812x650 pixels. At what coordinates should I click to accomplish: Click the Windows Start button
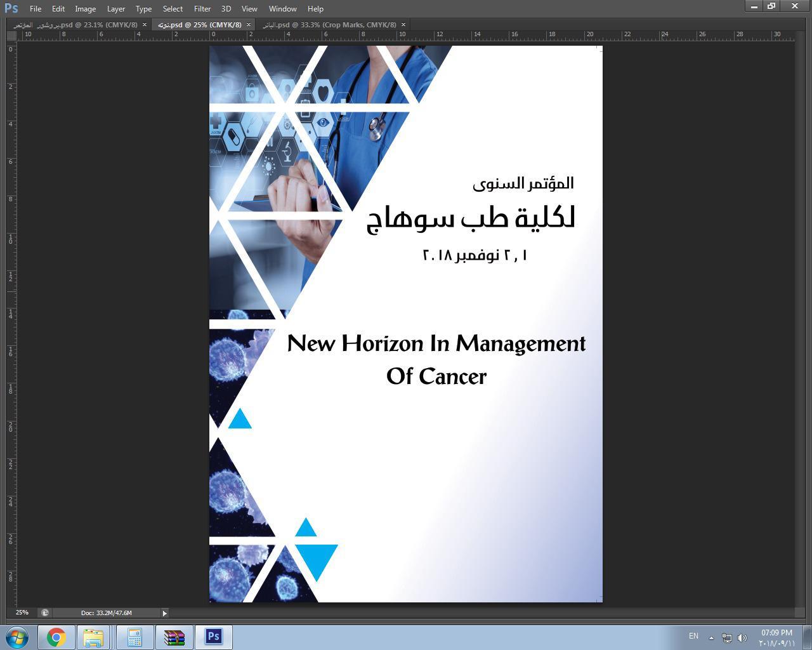(17, 637)
